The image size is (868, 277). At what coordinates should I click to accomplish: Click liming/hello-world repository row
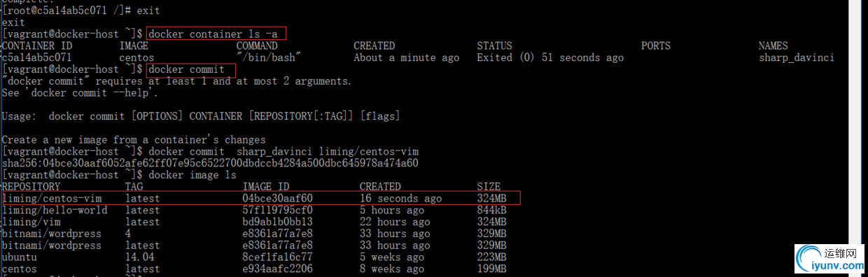(55, 211)
